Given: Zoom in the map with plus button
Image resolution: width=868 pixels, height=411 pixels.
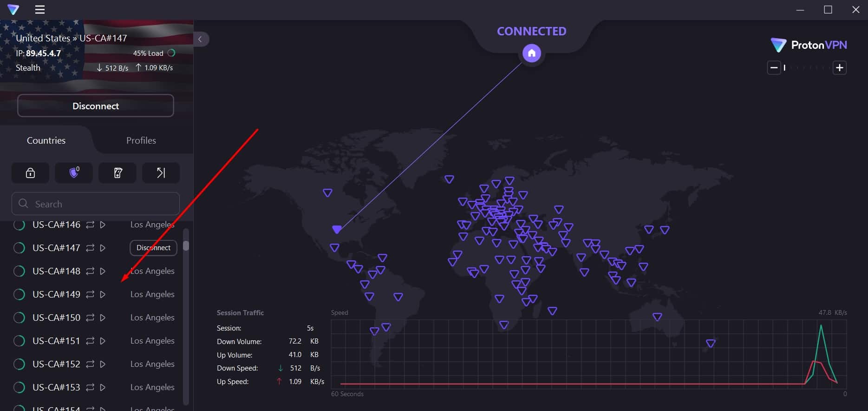Looking at the screenshot, I should pyautogui.click(x=840, y=68).
